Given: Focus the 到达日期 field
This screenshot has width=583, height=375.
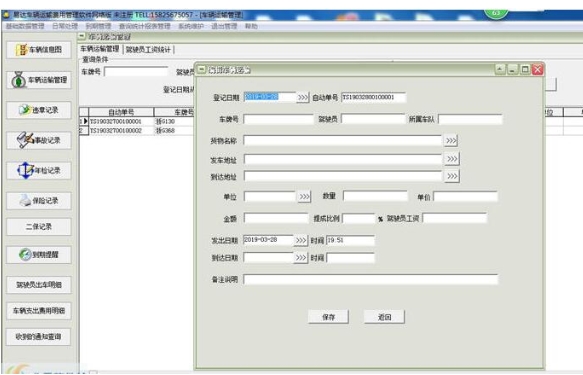Looking at the screenshot, I should tap(268, 257).
